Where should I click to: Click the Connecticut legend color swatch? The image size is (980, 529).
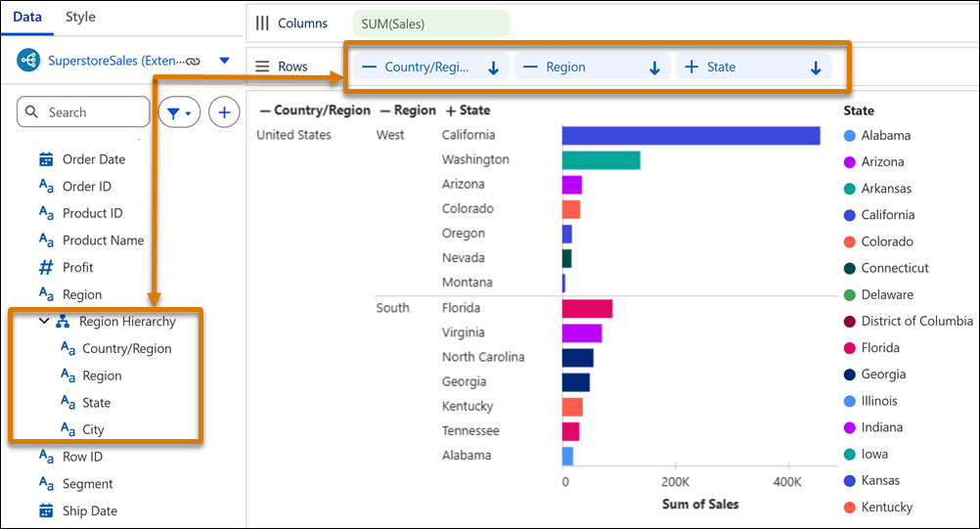(849, 269)
